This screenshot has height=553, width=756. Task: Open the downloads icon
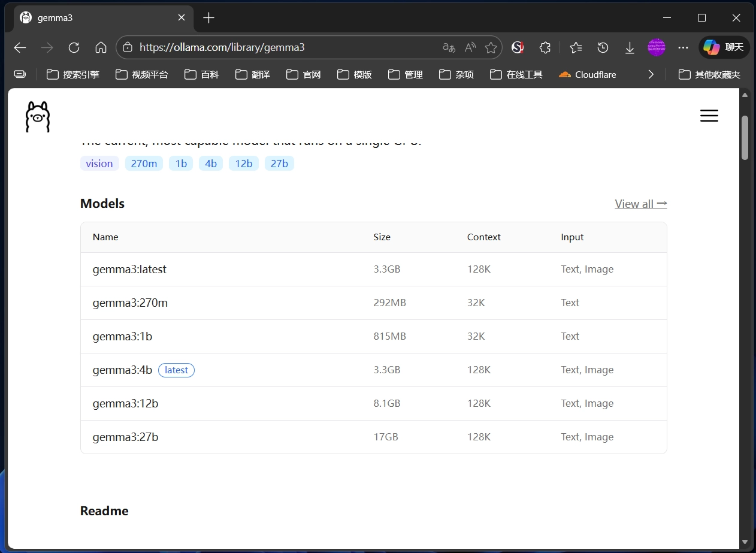tap(630, 47)
